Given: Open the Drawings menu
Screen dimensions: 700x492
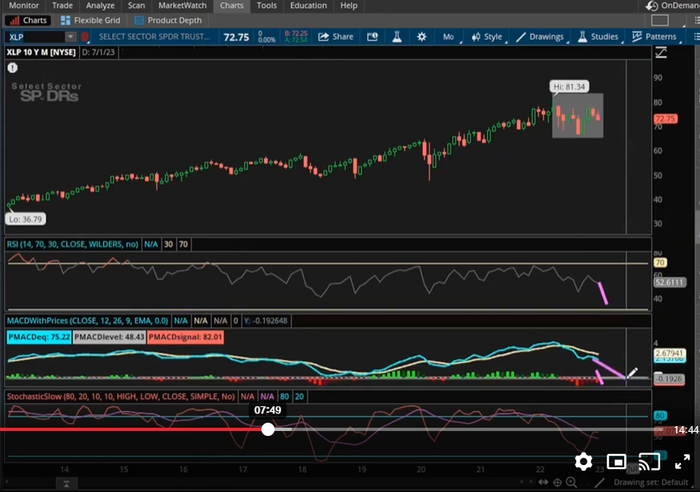Looking at the screenshot, I should tap(540, 37).
